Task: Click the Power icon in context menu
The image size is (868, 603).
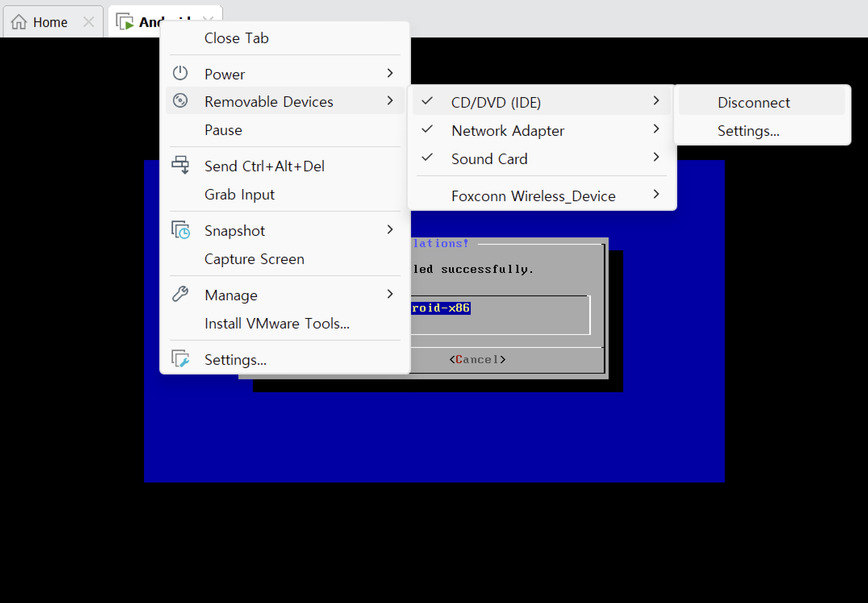Action: 180,73
